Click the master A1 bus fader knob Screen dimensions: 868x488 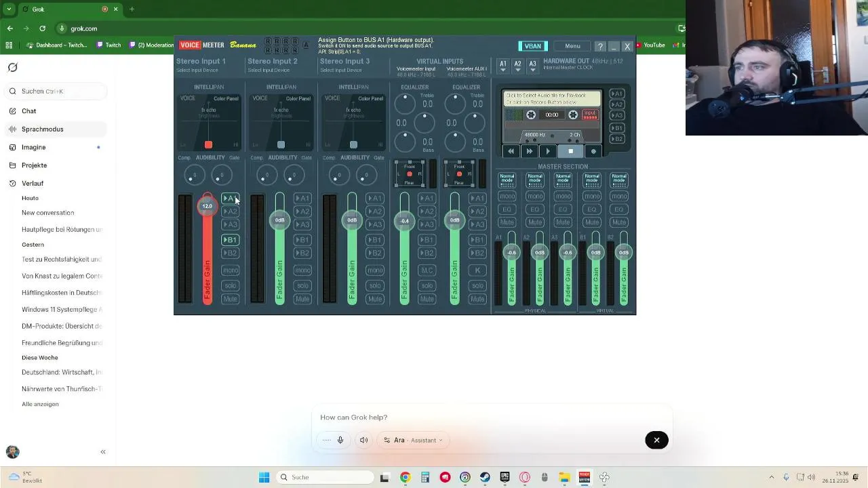pos(511,253)
